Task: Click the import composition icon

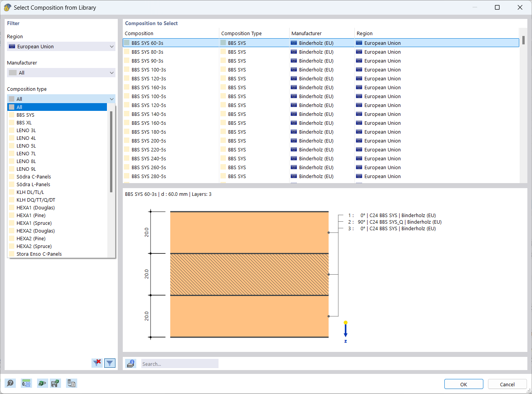Action: [x=42, y=383]
